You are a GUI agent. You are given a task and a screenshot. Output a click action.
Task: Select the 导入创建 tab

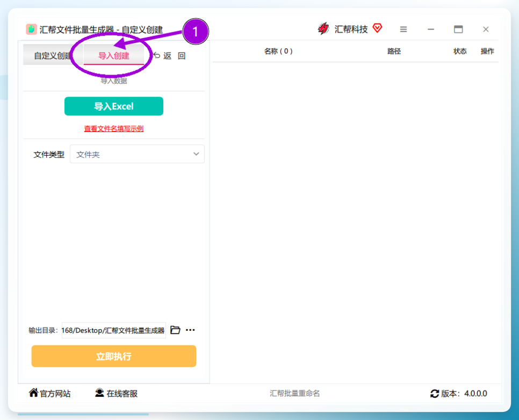[x=113, y=55]
